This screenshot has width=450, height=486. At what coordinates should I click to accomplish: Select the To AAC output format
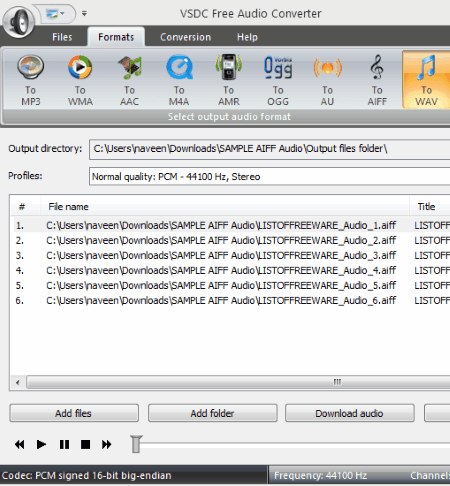[129, 80]
